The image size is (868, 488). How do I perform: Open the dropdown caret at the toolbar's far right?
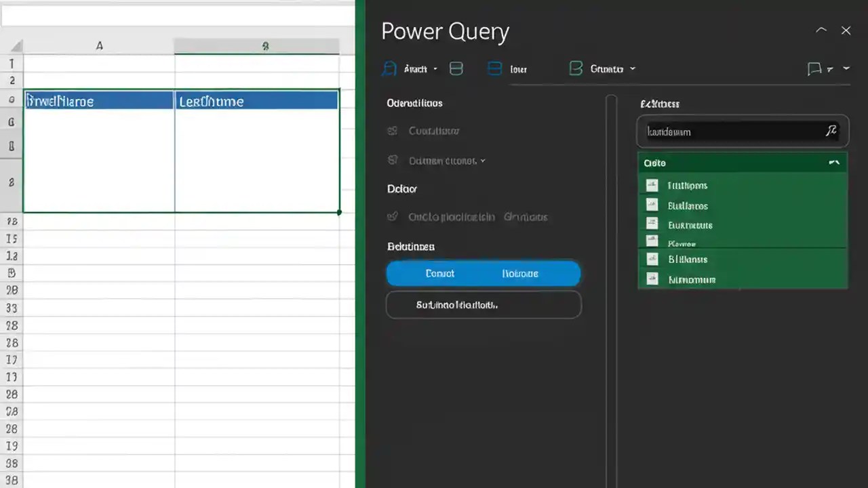(x=846, y=68)
